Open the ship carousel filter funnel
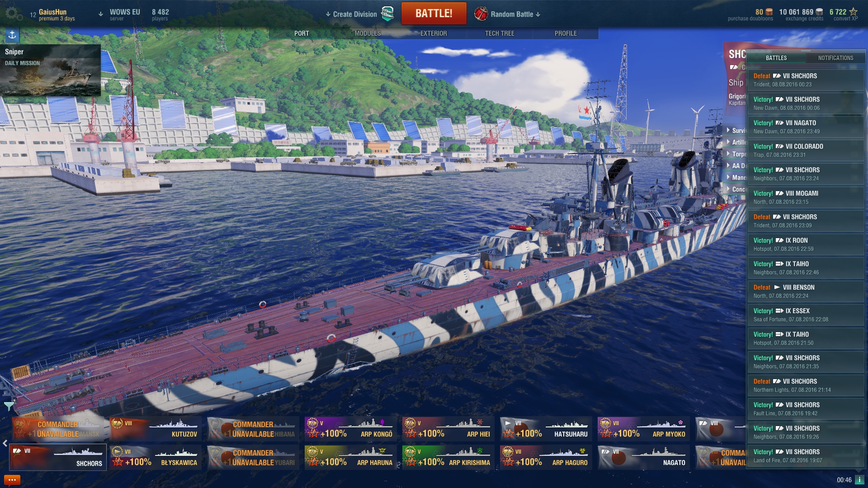This screenshot has width=868, height=488. [x=9, y=406]
